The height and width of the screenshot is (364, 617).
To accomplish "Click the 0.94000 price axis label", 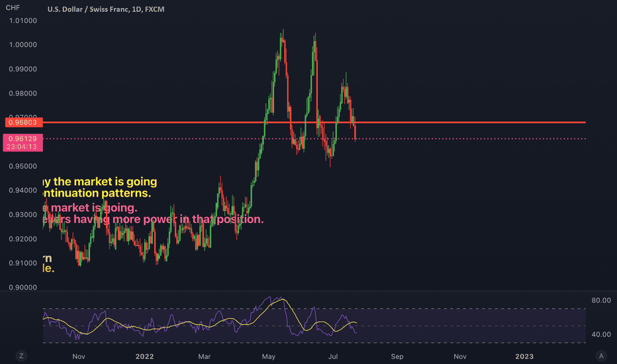I will coord(23,191).
